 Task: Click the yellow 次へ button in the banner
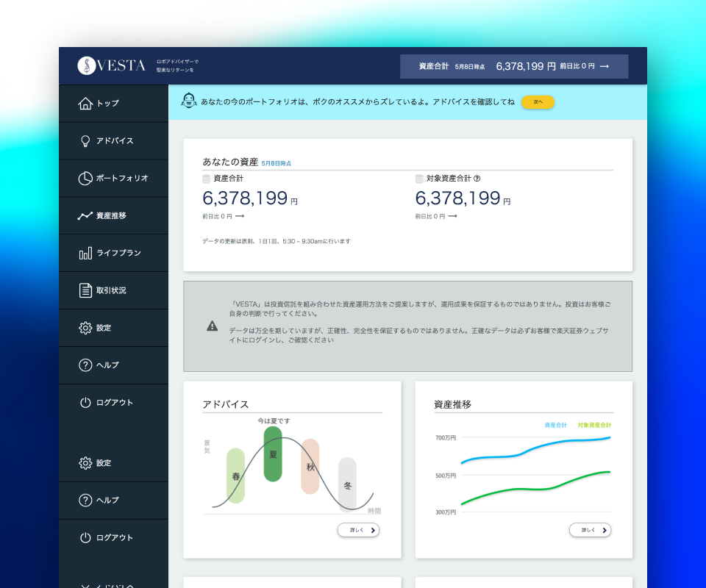pyautogui.click(x=538, y=102)
